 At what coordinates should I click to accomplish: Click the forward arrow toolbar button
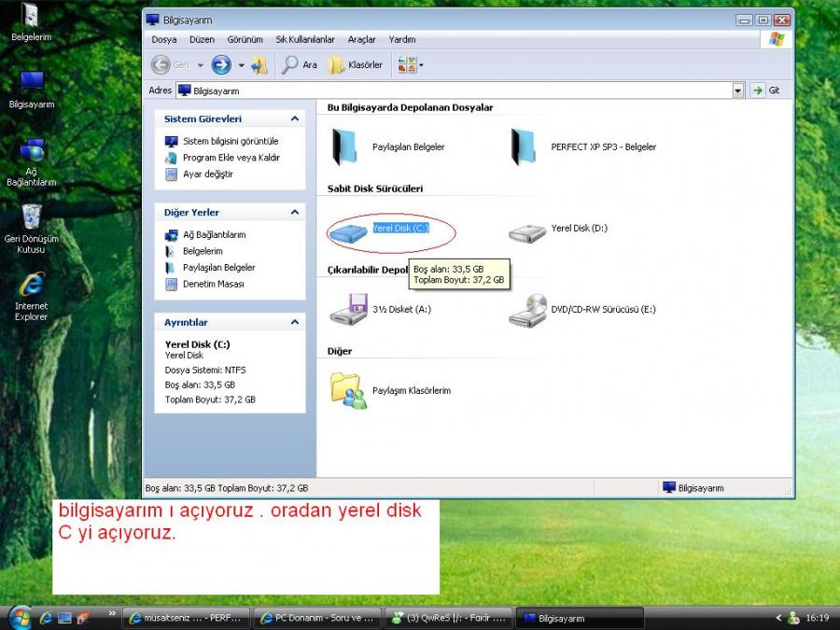coord(220,64)
